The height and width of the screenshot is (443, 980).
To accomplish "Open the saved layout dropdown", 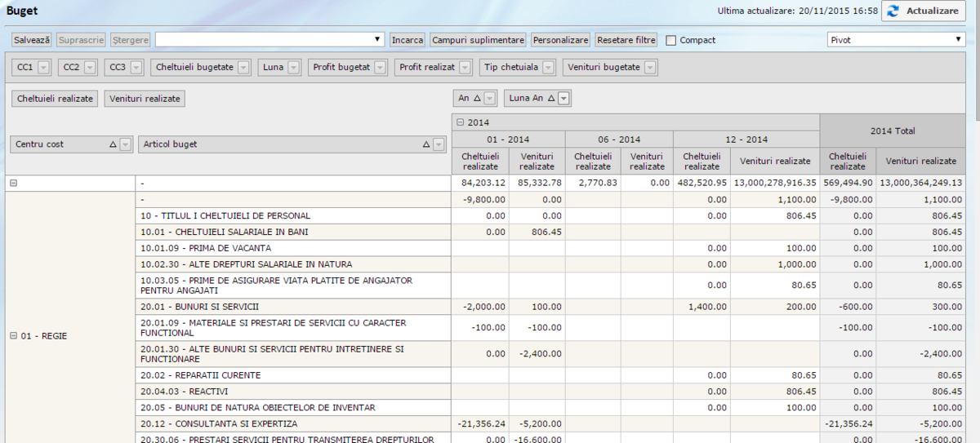I will (269, 39).
